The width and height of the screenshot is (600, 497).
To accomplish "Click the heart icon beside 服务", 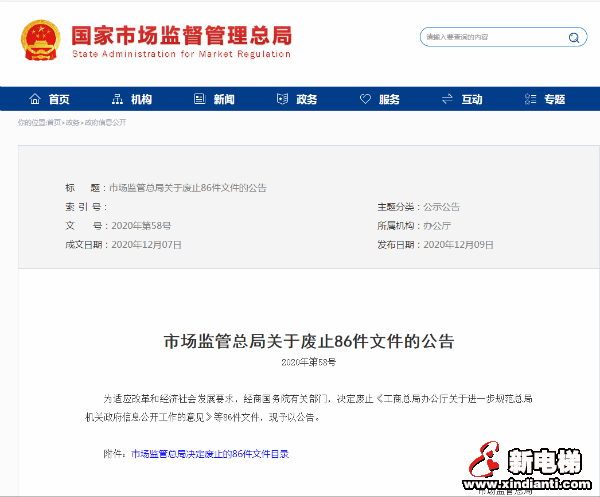I will pyautogui.click(x=364, y=99).
